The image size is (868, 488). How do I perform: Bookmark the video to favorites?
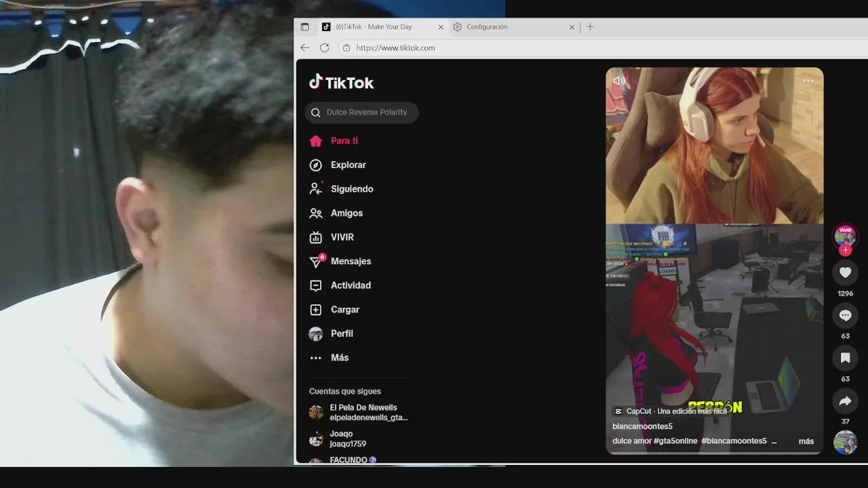pos(845,358)
